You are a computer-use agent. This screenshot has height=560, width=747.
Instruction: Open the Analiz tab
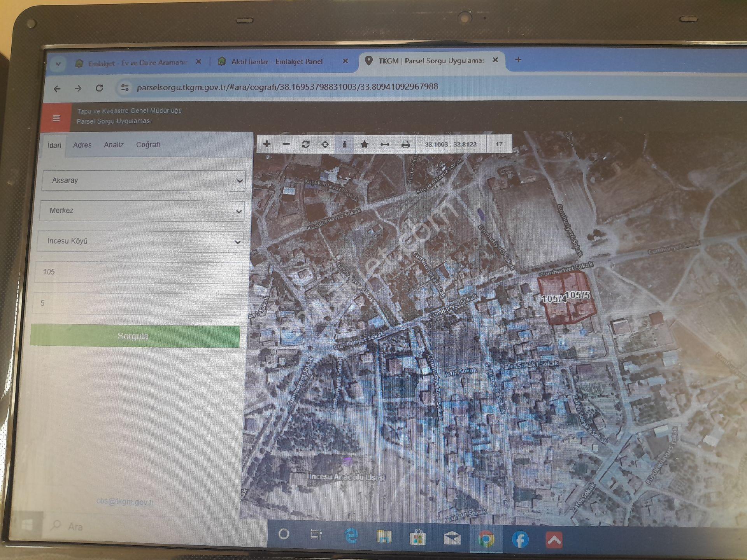click(x=114, y=145)
